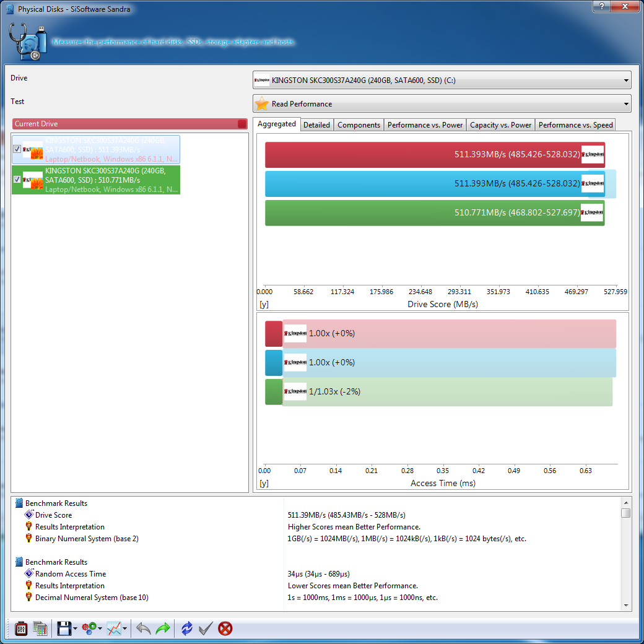The width and height of the screenshot is (644, 644).
Task: Click the colored gears engine icon
Action: pyautogui.click(x=89, y=629)
